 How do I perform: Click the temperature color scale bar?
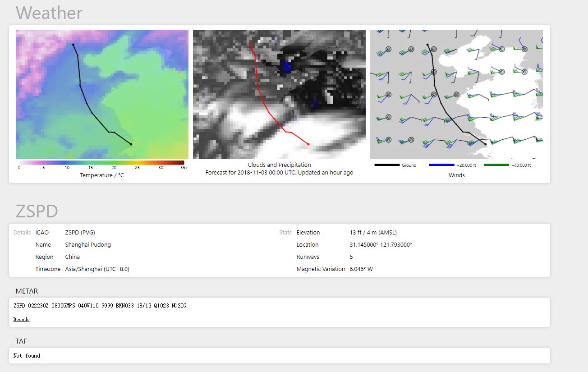coord(102,163)
